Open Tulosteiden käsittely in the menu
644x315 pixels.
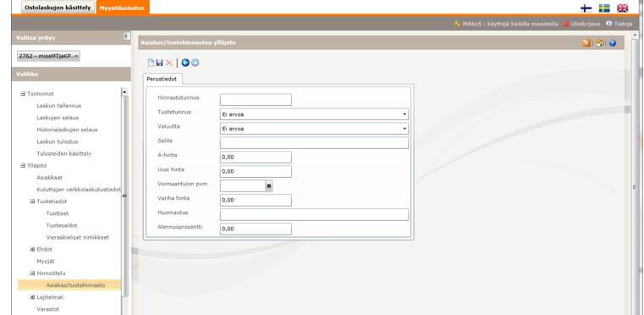(x=64, y=153)
